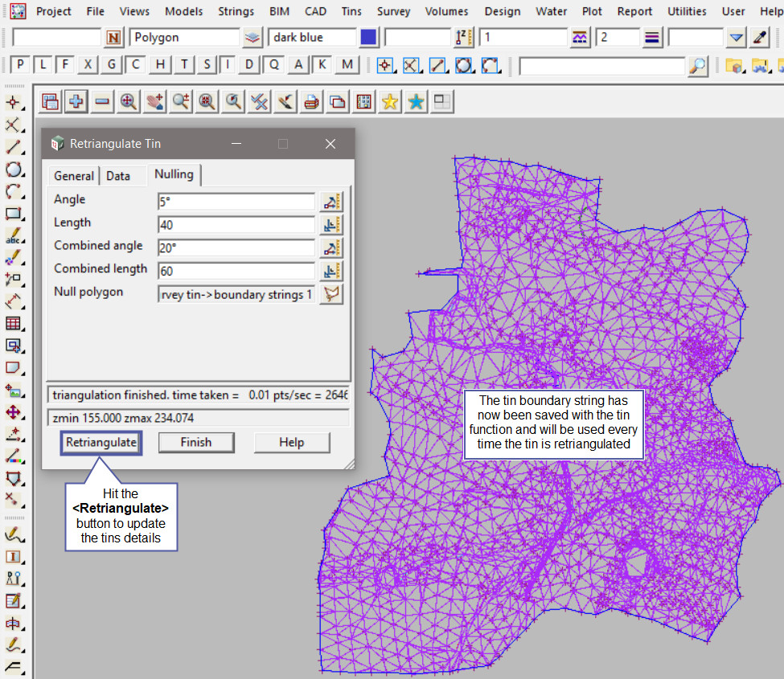784x679 pixels.
Task: Select the table tool in left toolbar
Action: [x=13, y=323]
